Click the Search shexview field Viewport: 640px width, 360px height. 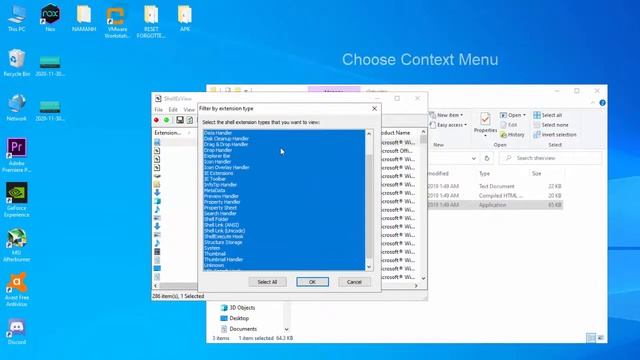pos(550,158)
